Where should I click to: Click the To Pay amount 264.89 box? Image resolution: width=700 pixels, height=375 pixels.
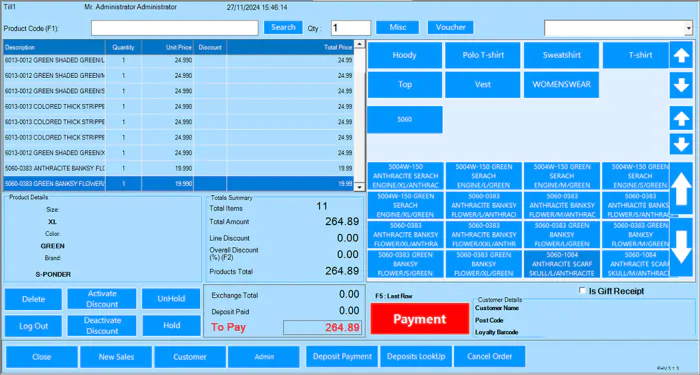pyautogui.click(x=322, y=327)
